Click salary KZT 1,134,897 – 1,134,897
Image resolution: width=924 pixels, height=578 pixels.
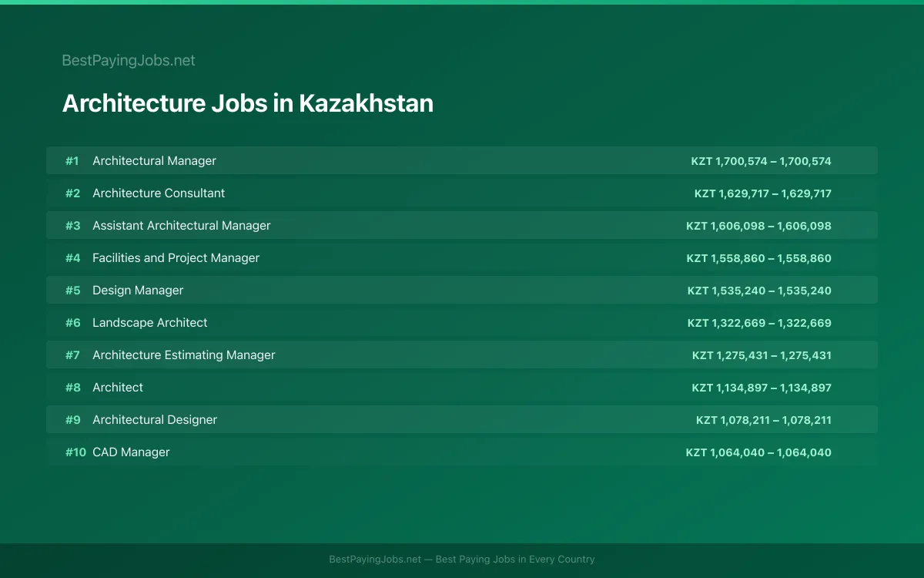761,388
